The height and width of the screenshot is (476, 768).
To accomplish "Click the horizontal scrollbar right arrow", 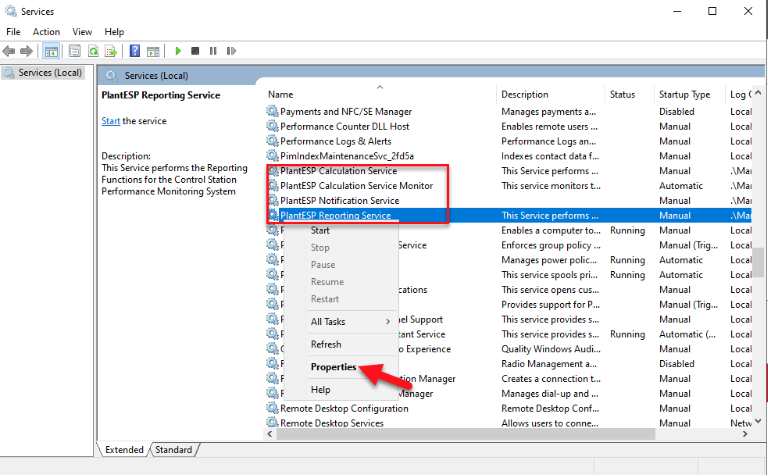I will 745,434.
